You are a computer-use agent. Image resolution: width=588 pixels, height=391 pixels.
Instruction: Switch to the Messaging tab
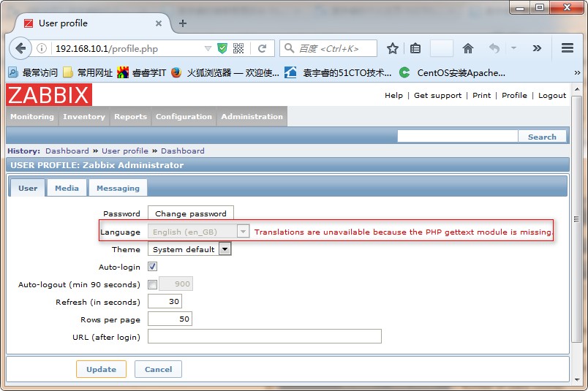pyautogui.click(x=118, y=188)
